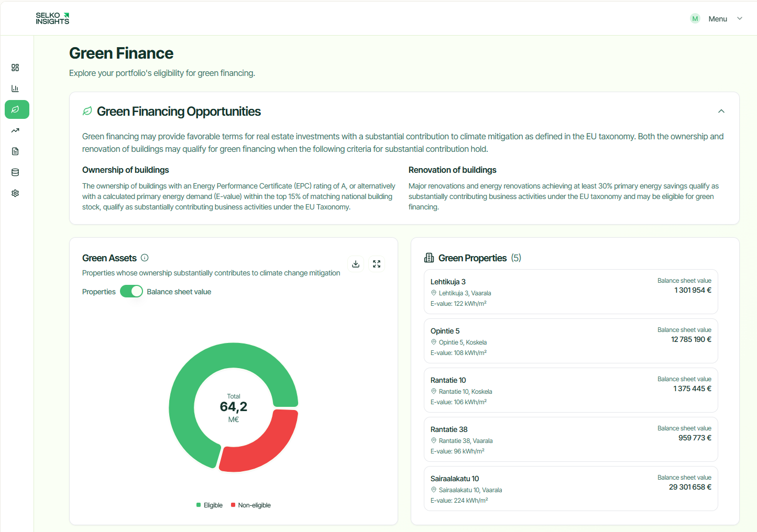Download the Green Assets chart data
This screenshot has width=757, height=532.
point(356,264)
